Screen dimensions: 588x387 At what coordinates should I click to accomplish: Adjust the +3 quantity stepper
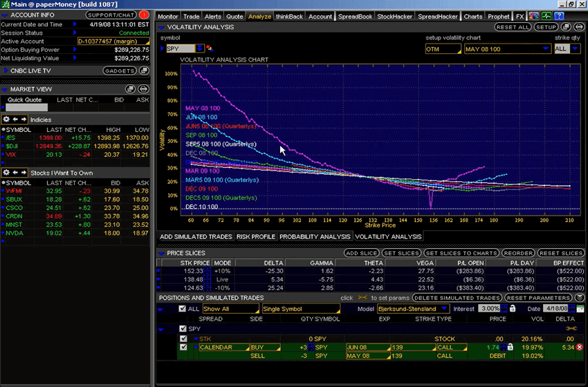pos(311,348)
